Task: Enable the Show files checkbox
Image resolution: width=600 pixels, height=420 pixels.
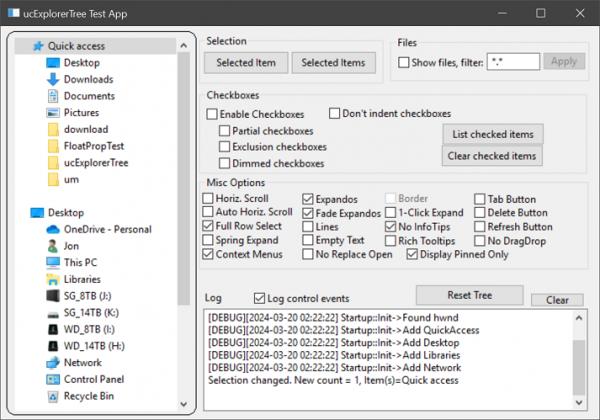Action: (x=403, y=62)
